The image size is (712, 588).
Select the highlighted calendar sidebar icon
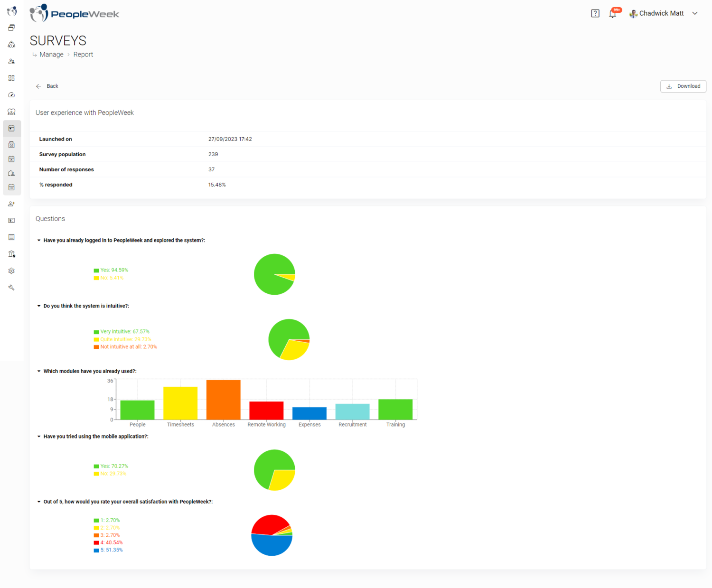point(11,128)
